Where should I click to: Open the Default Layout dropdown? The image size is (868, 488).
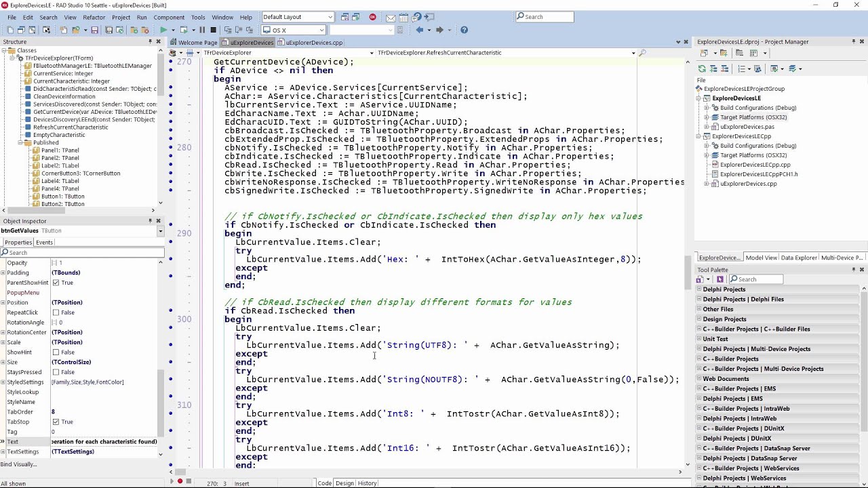coord(330,17)
